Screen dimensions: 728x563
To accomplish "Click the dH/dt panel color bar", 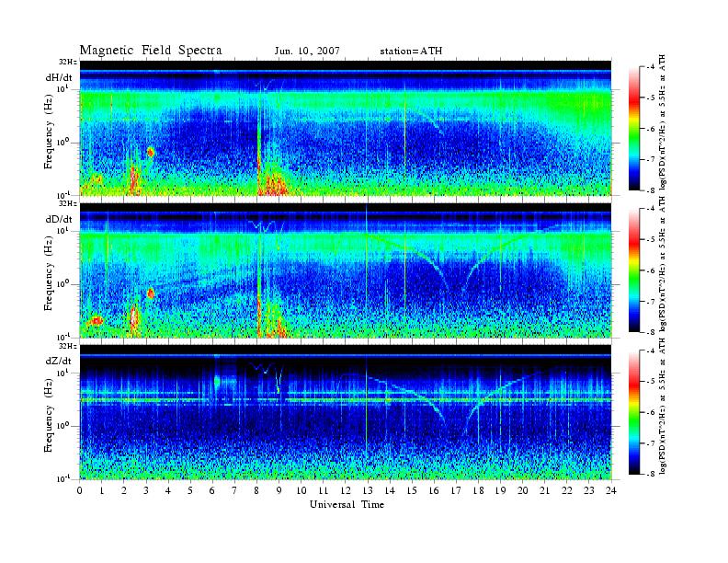I will (633, 129).
